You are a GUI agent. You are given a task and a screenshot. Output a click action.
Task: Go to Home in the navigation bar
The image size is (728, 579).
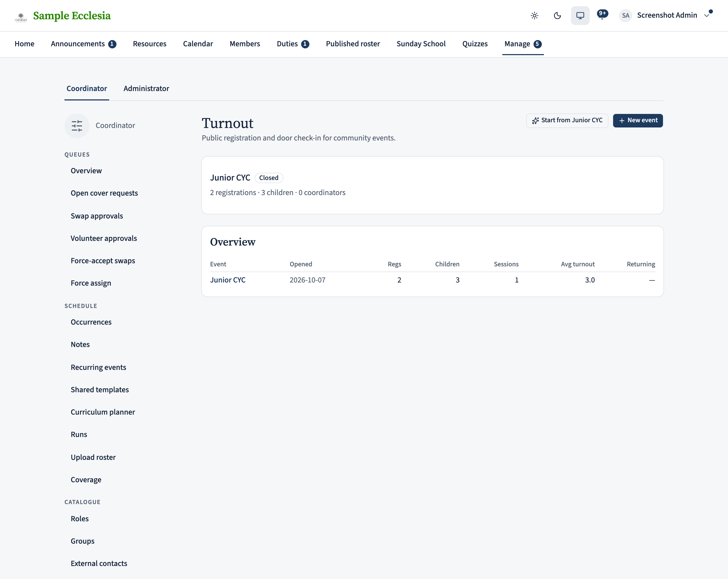pyautogui.click(x=24, y=44)
